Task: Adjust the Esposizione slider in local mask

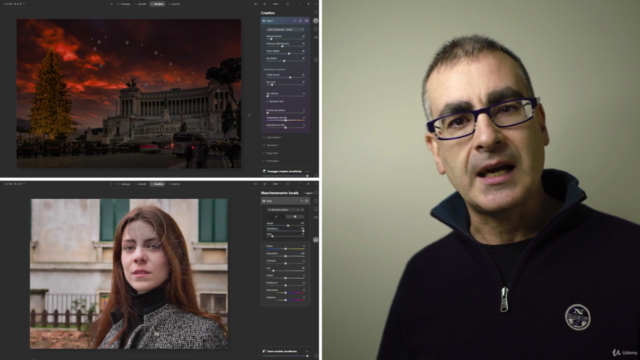Action: pyautogui.click(x=285, y=256)
